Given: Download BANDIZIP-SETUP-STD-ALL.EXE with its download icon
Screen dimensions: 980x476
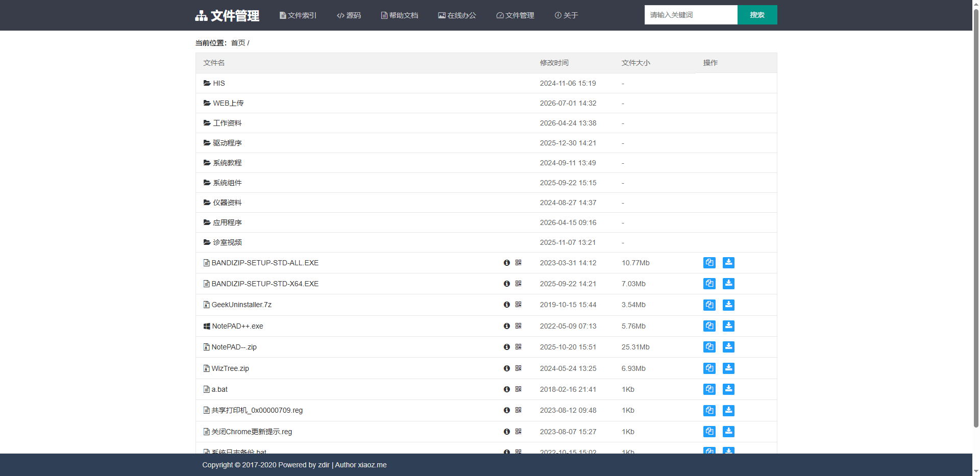Looking at the screenshot, I should pyautogui.click(x=728, y=263).
